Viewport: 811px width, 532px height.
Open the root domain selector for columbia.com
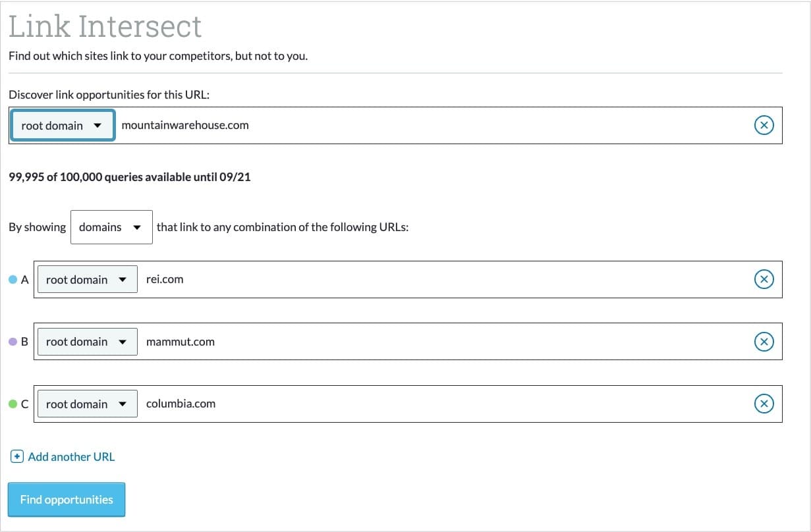87,404
